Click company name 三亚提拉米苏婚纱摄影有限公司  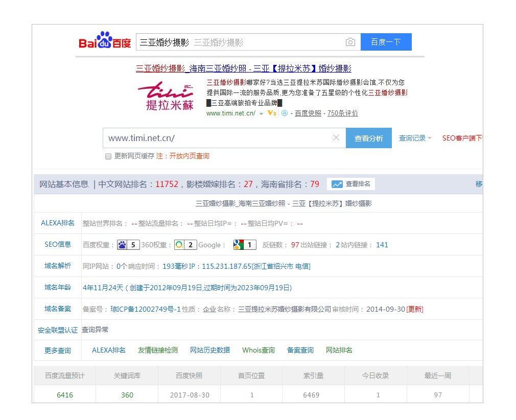(x=285, y=310)
